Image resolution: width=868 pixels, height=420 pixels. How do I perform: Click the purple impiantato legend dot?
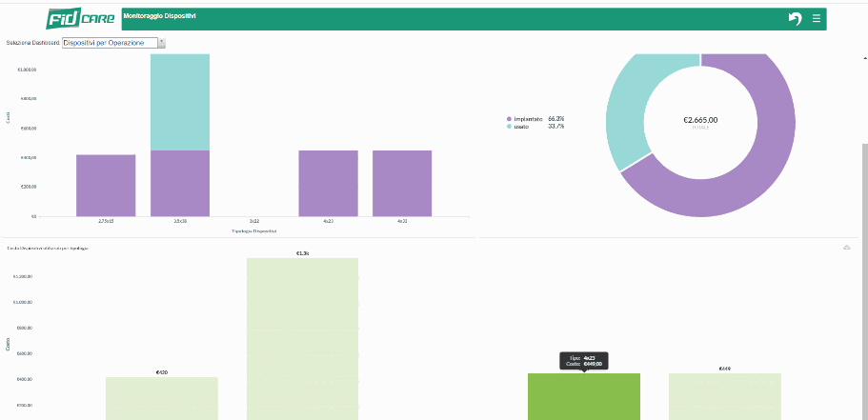(x=510, y=119)
